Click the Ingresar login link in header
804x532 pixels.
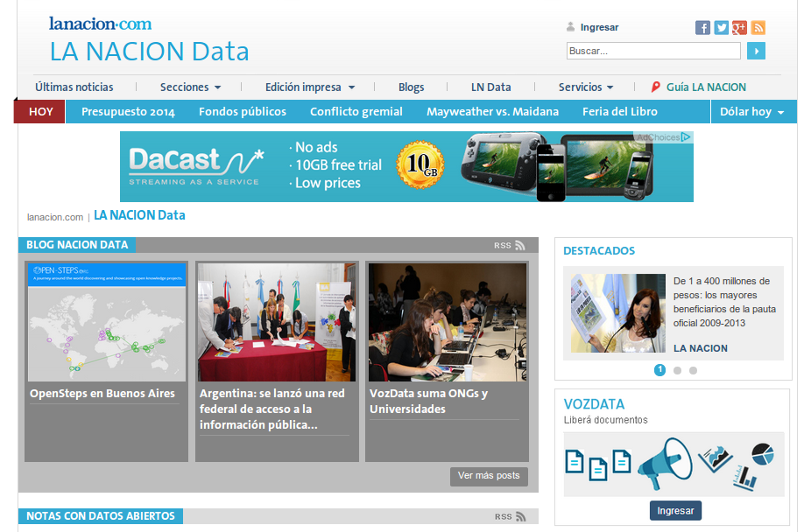pyautogui.click(x=599, y=27)
